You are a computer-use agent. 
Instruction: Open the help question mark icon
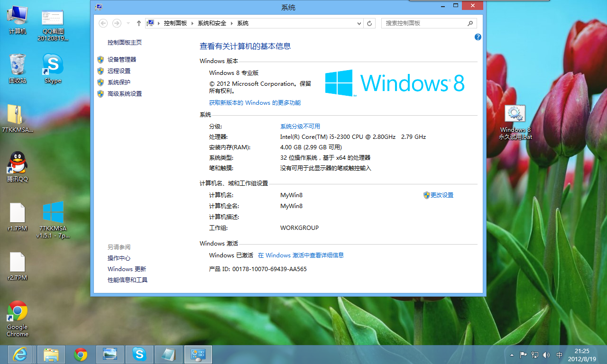478,37
